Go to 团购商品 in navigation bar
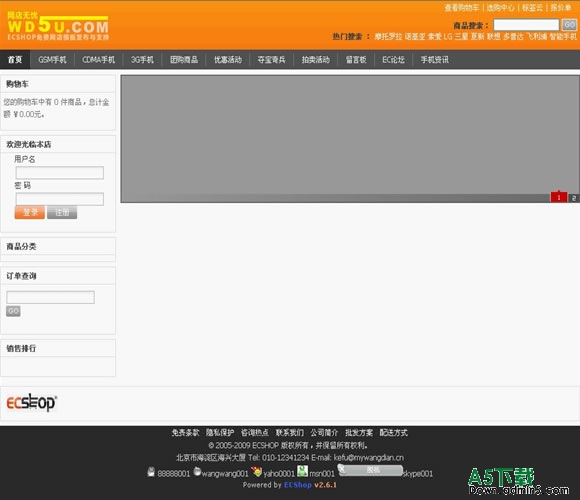Screen dimensions: 580x500 click(184, 60)
